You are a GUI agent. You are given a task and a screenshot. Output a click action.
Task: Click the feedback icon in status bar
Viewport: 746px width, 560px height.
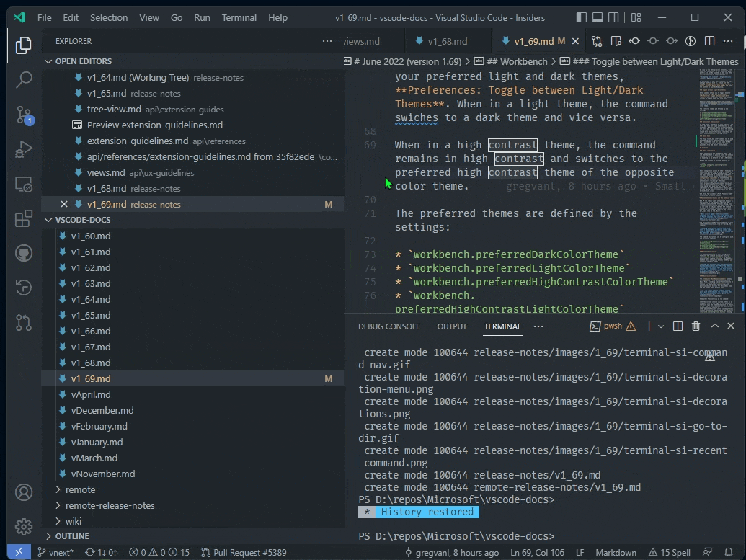[x=708, y=552]
